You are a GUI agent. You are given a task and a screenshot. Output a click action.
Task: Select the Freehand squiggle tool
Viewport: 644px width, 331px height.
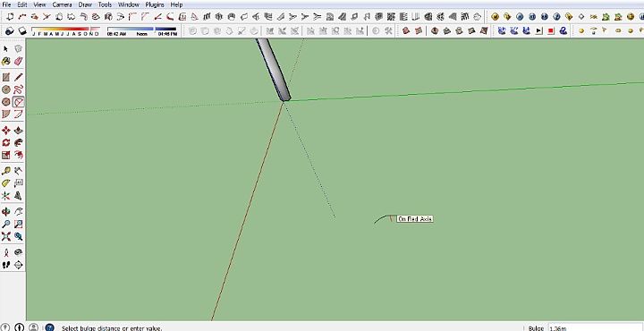pos(18,89)
